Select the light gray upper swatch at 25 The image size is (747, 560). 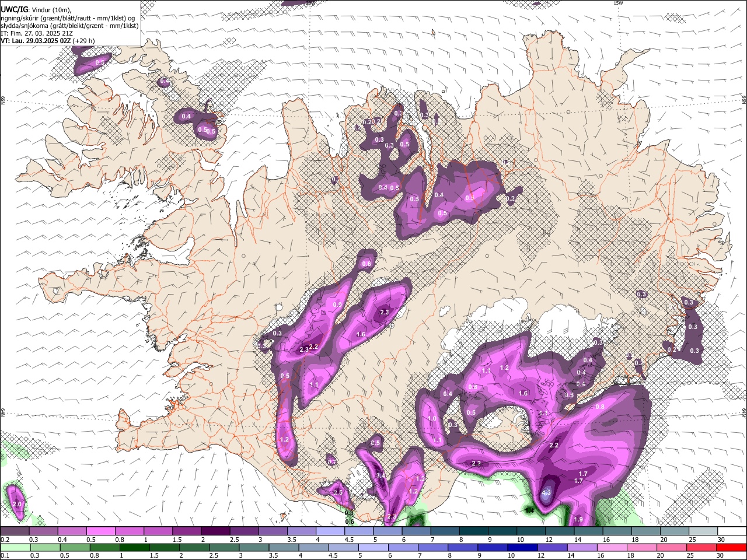(x=703, y=531)
